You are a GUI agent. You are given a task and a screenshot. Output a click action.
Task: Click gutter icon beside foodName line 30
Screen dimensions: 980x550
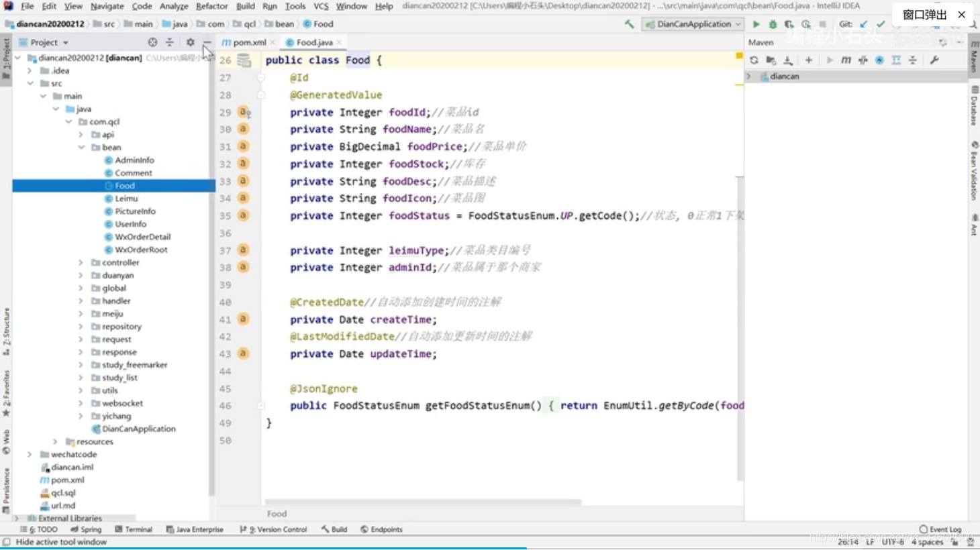(x=243, y=129)
